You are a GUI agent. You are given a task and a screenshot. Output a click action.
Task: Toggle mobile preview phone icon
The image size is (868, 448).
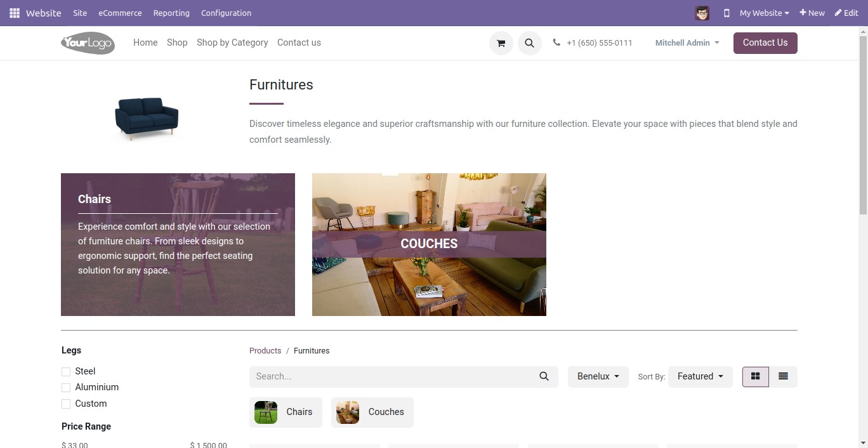pyautogui.click(x=727, y=13)
